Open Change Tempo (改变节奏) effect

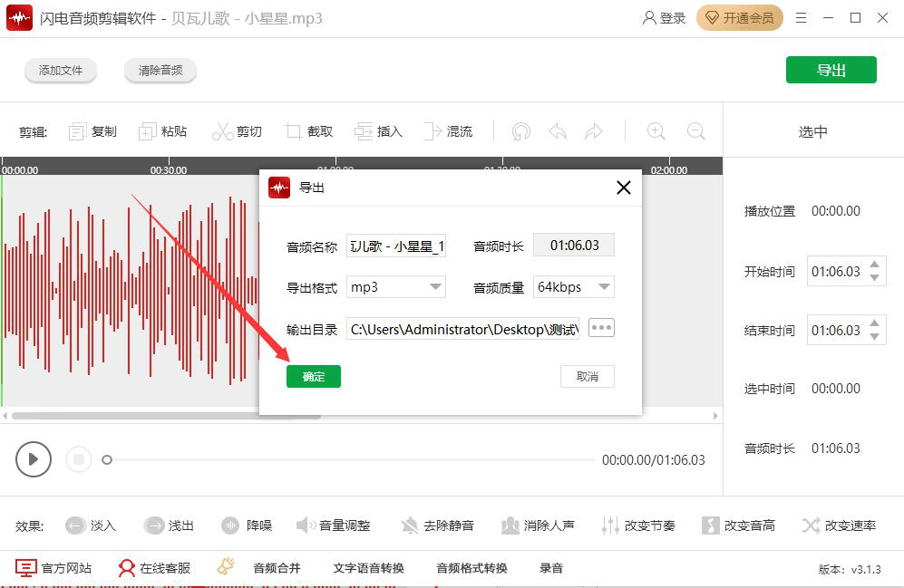pyautogui.click(x=638, y=525)
